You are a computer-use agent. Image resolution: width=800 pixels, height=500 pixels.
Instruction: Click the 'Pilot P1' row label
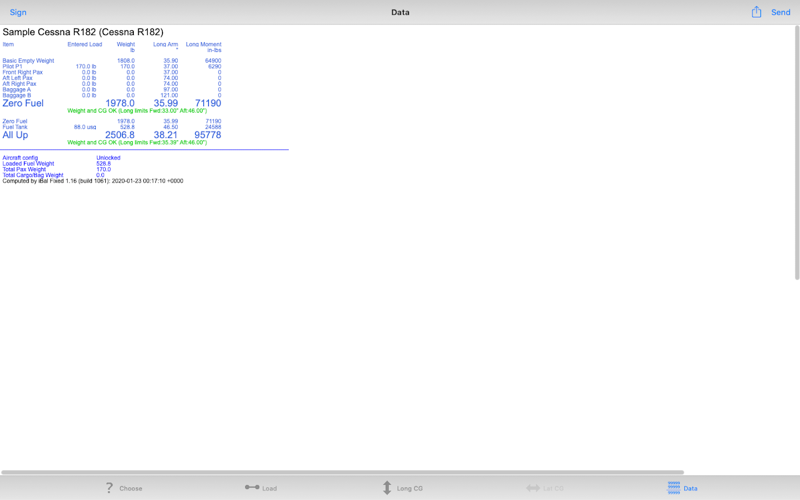pyautogui.click(x=12, y=66)
